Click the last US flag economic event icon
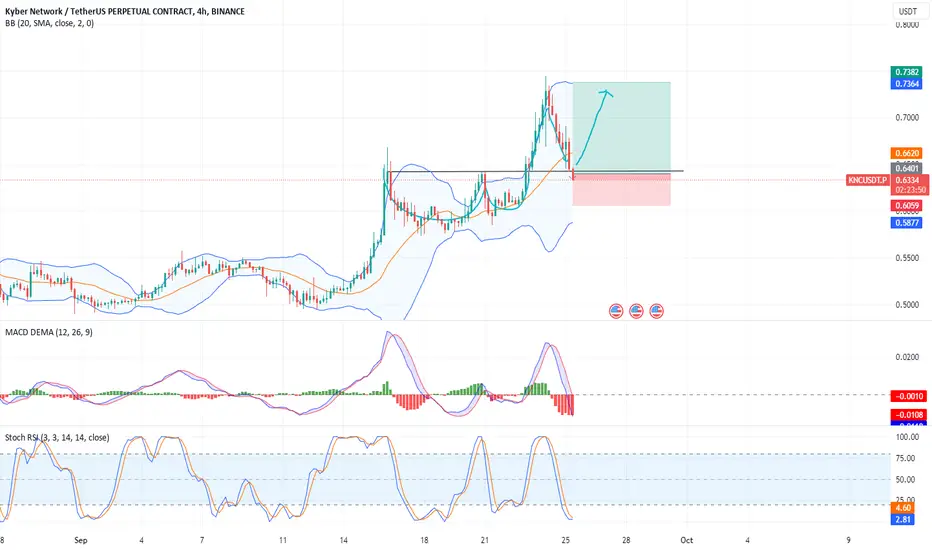 [656, 311]
